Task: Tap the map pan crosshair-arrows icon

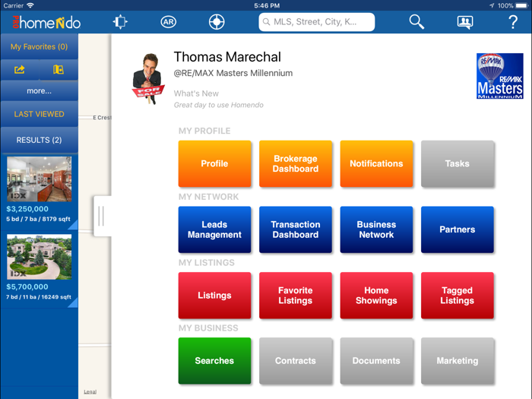Action: [x=120, y=22]
